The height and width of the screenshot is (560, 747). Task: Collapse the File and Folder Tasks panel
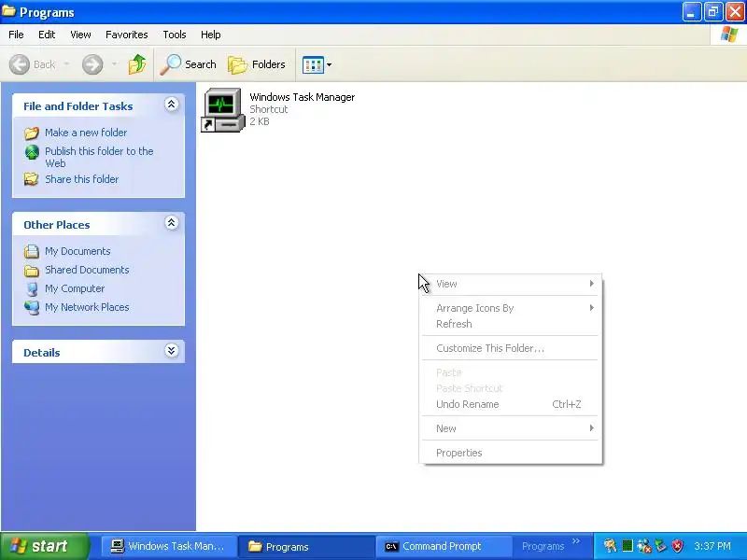click(x=171, y=105)
